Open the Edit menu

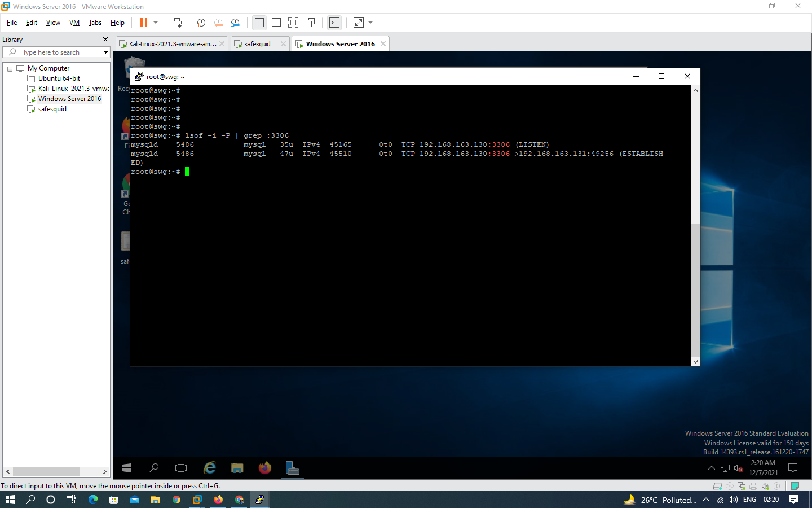32,23
